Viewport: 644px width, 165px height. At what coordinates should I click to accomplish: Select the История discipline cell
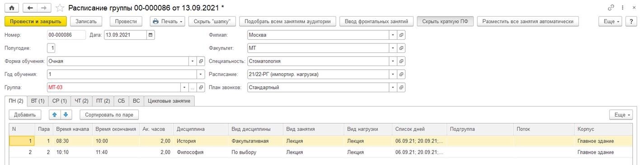coord(200,141)
